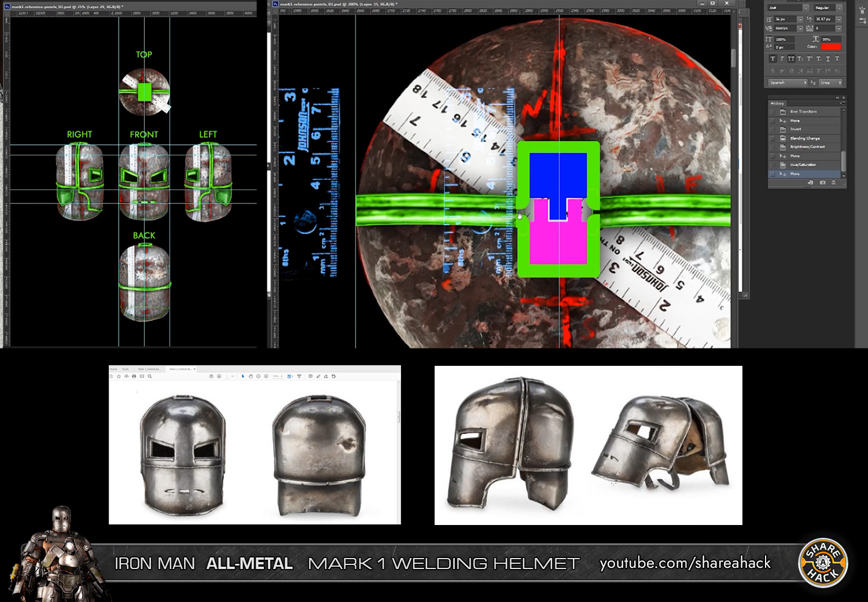Click History panel scroll-up arrow

coord(844,111)
